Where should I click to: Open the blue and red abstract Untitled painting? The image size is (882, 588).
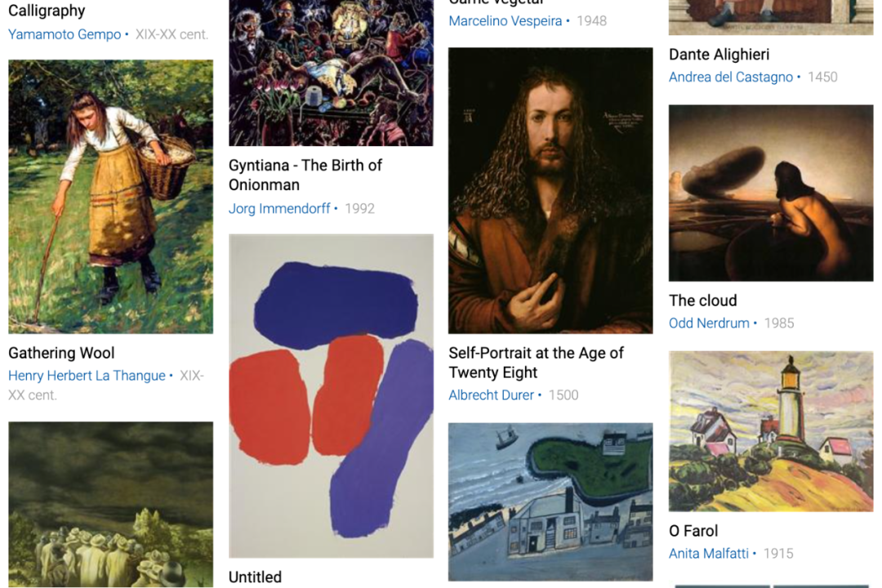[331, 396]
